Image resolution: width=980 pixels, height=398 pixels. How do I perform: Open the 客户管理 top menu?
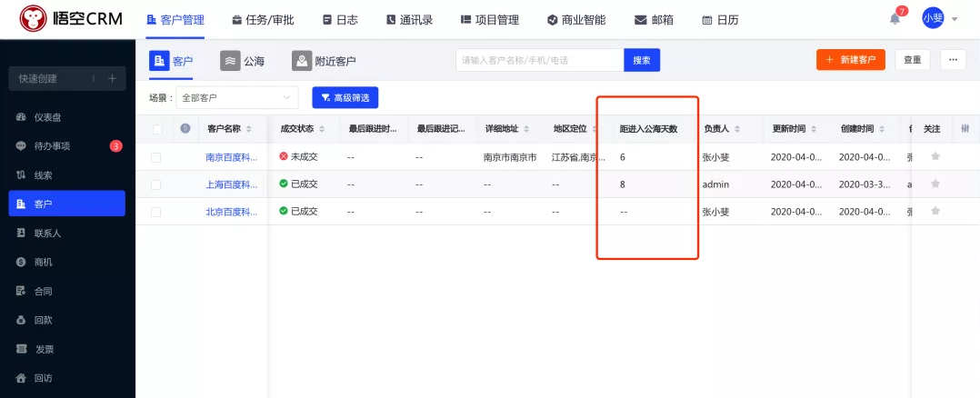click(175, 19)
